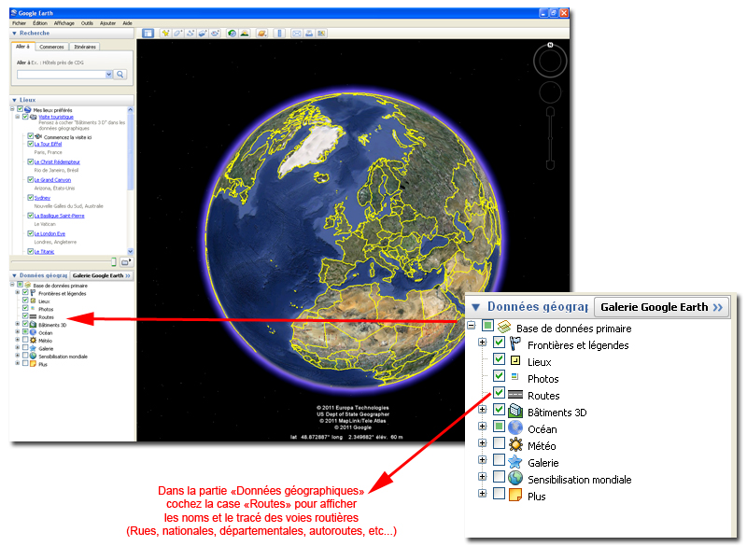Click the Lieux list vertical scrollbar
The width and height of the screenshot is (747, 560).
pos(130,180)
